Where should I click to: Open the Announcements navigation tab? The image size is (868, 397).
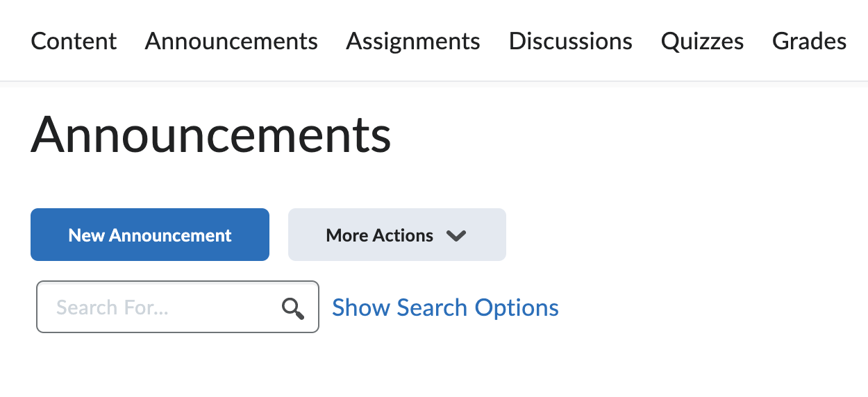tap(231, 42)
